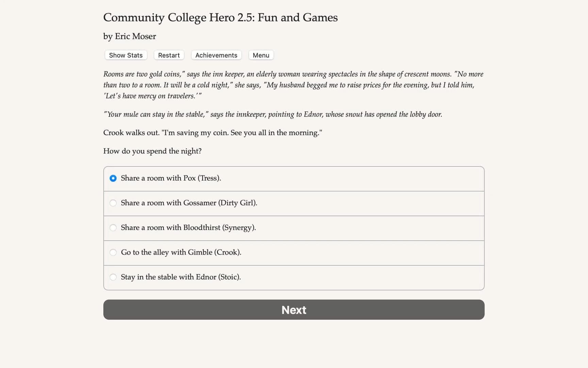This screenshot has height=368, width=588.
Task: Open the game Menu
Action: (261, 55)
